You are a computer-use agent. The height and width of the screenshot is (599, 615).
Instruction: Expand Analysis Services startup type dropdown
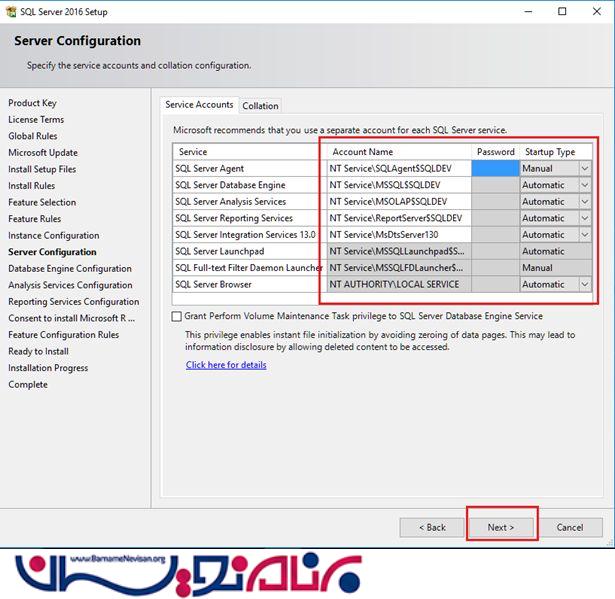584,202
